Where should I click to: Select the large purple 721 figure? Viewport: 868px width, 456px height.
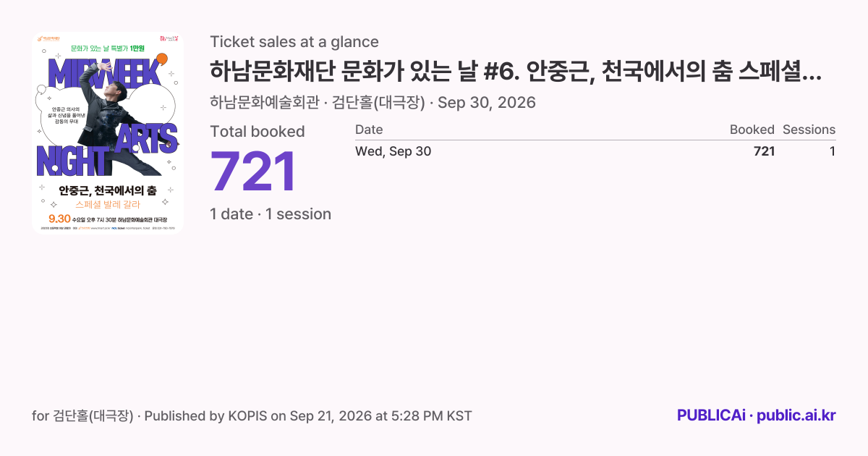253,172
